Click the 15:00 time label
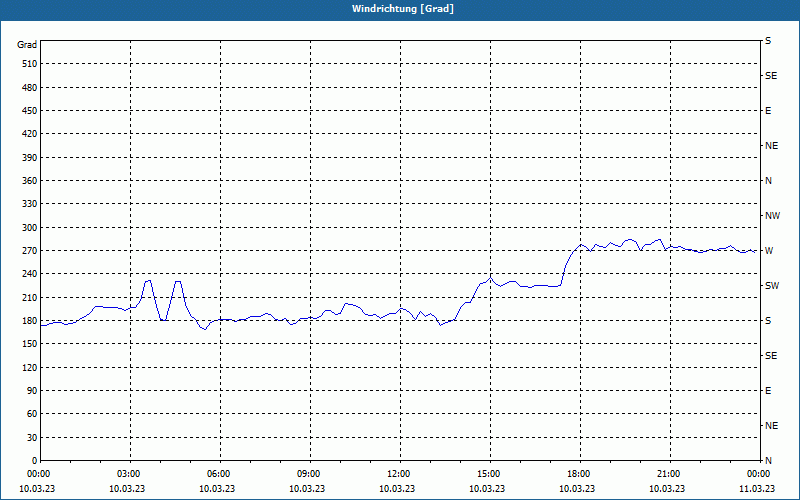Viewport: 800px width, 500px height. coord(487,474)
